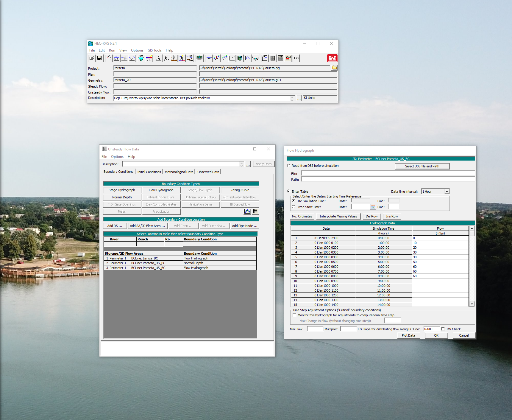The image size is (512, 420).
Task: Click the Open Project folder icon
Action: [x=92, y=58]
